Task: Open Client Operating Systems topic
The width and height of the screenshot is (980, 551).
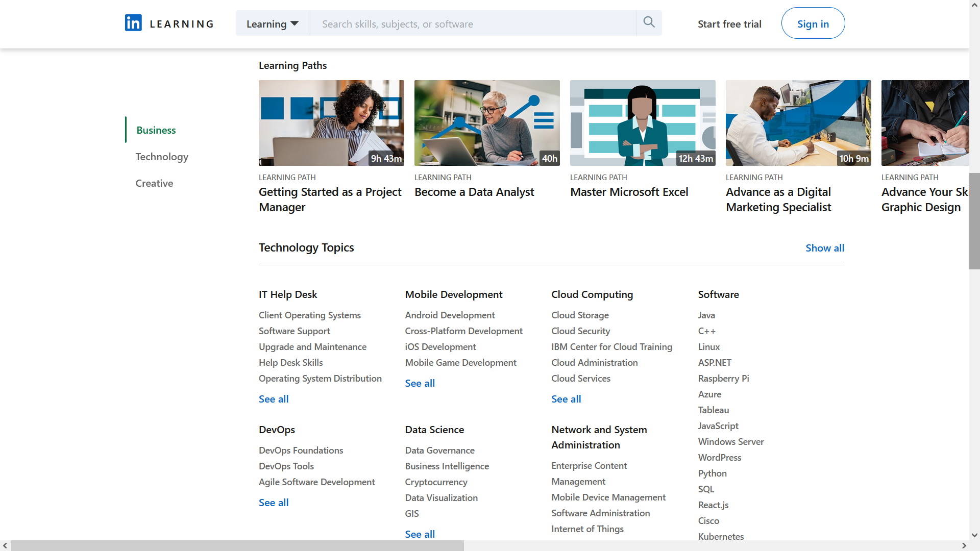Action: (310, 315)
